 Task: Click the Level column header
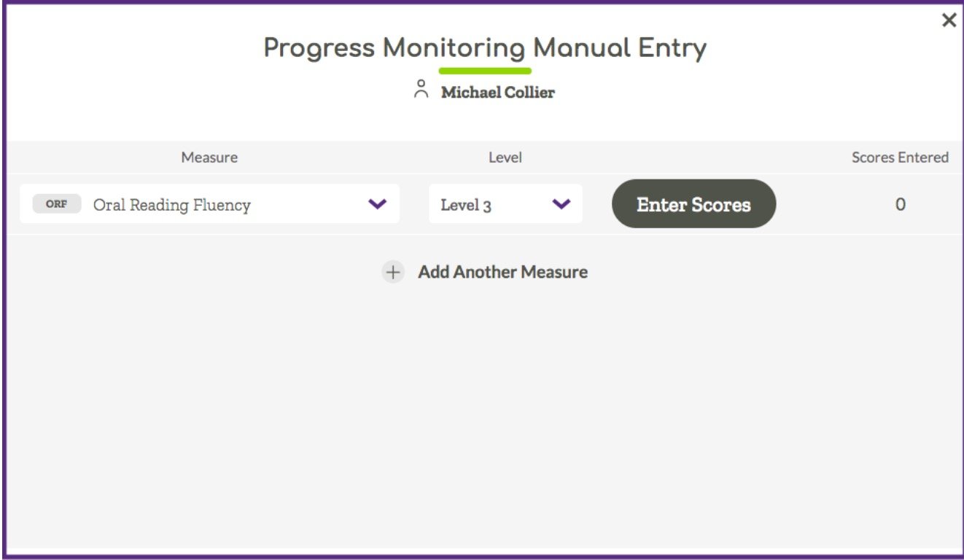(x=505, y=157)
